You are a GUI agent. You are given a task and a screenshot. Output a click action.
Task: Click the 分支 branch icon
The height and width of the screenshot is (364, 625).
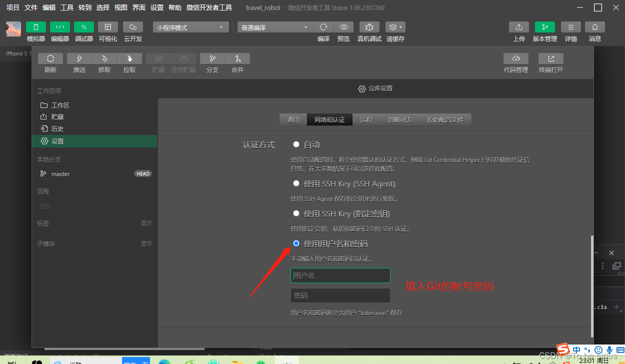212,58
